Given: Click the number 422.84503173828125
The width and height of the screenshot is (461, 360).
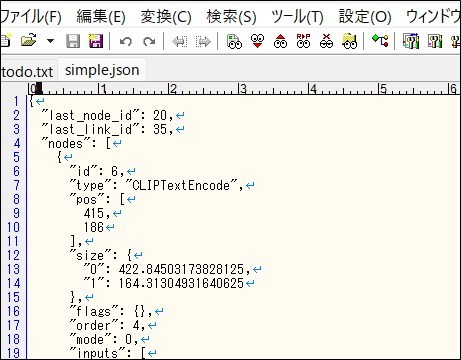Looking at the screenshot, I should [181, 269].
